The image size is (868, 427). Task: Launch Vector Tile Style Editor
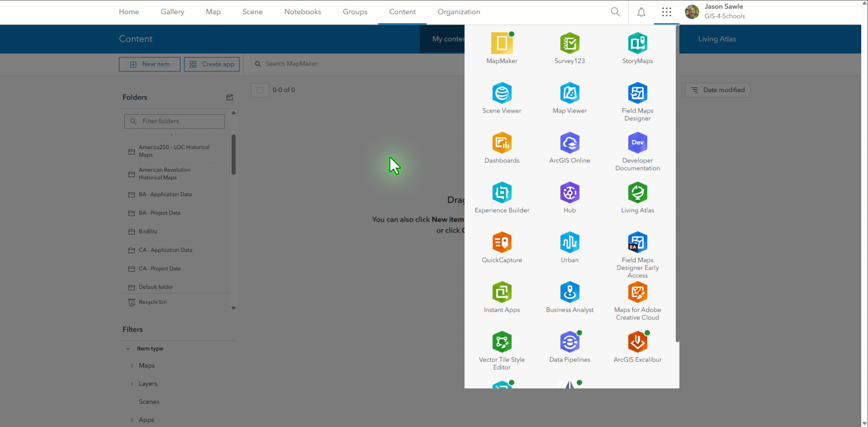(x=502, y=351)
